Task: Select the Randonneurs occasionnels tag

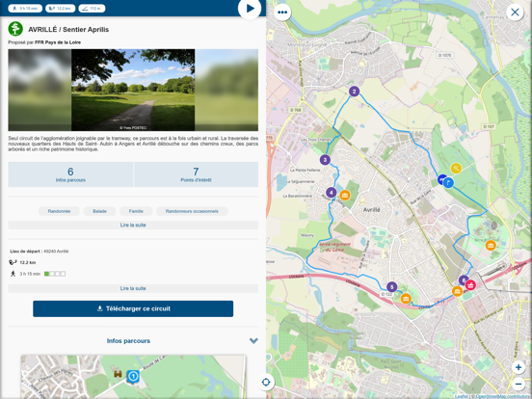Action: pyautogui.click(x=192, y=211)
